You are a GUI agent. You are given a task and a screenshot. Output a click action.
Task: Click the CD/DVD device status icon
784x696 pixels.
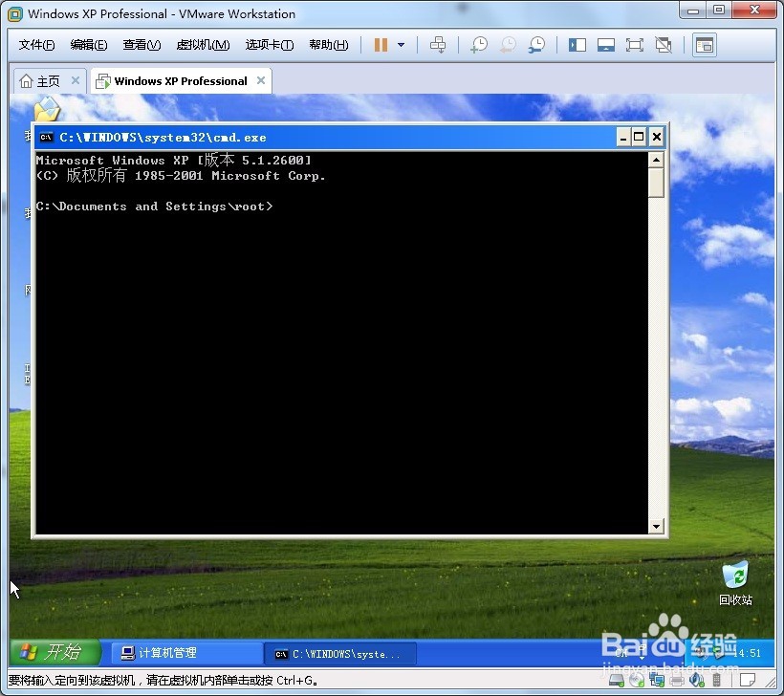(x=636, y=680)
